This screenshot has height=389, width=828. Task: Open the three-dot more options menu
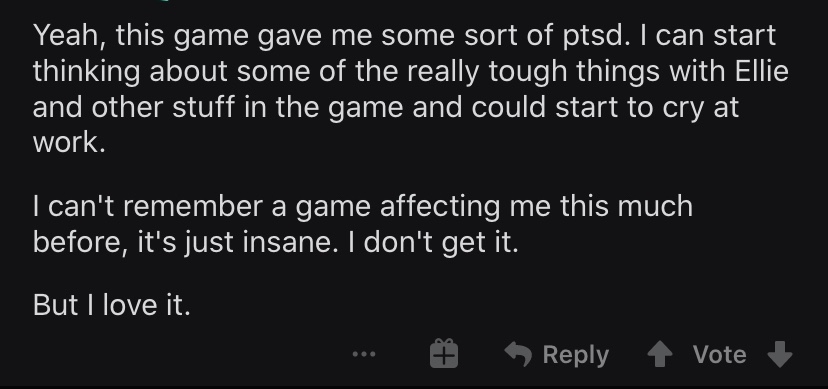coord(364,355)
